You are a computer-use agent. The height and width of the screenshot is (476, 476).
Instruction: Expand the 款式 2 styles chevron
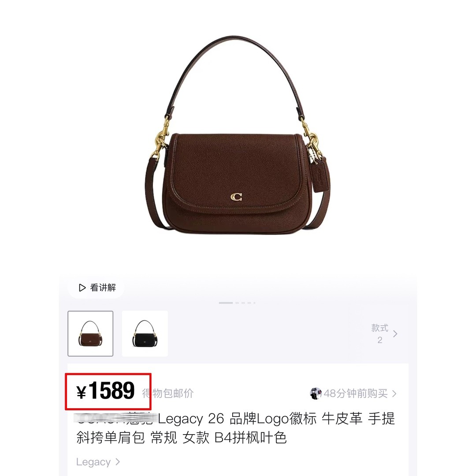pos(395,334)
